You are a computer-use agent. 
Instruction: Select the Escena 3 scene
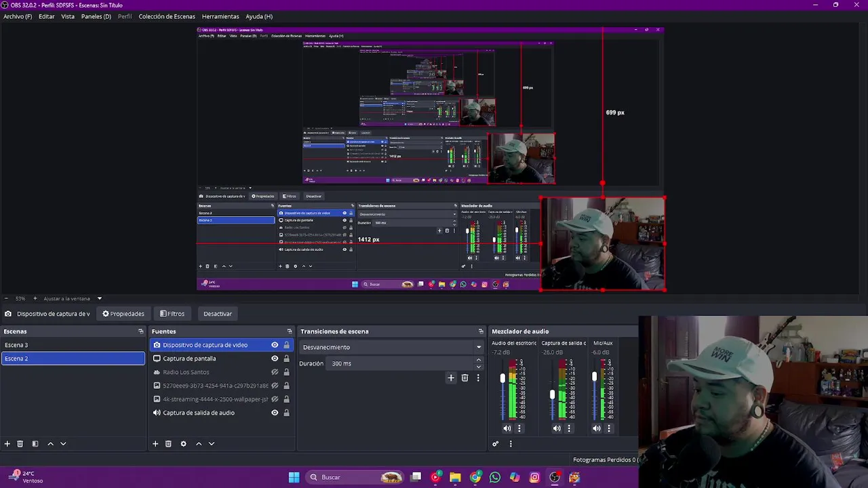73,345
